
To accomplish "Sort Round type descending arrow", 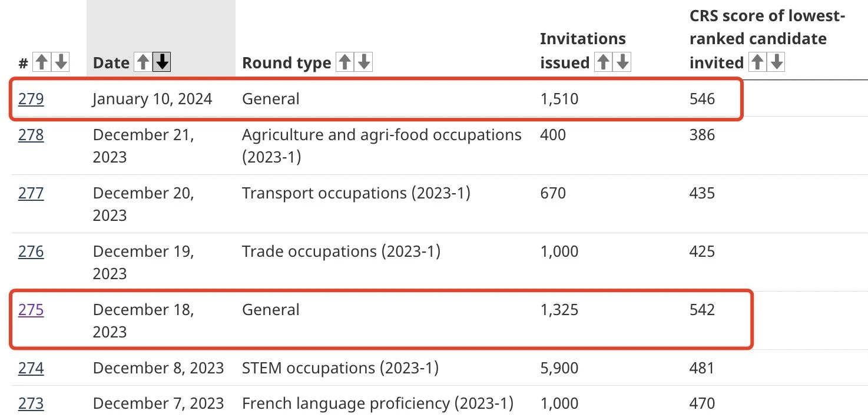I will pyautogui.click(x=365, y=62).
